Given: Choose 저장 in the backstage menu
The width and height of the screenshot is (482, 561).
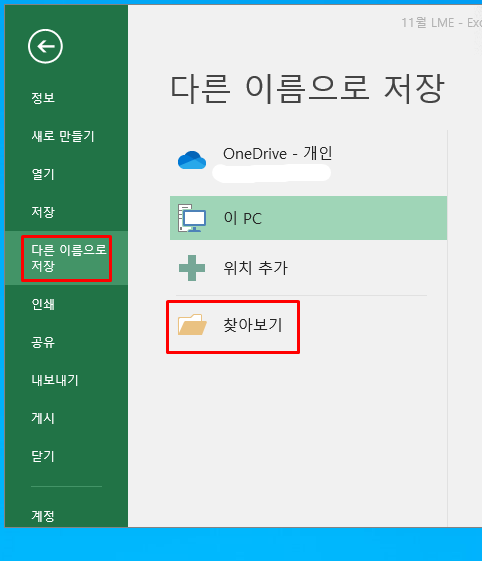Looking at the screenshot, I should [43, 212].
